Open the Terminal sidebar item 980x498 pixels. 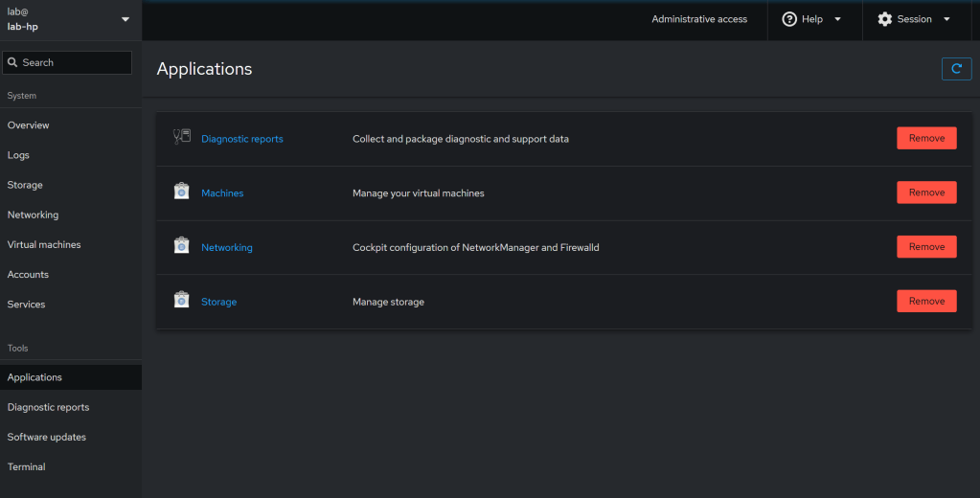[x=27, y=466]
